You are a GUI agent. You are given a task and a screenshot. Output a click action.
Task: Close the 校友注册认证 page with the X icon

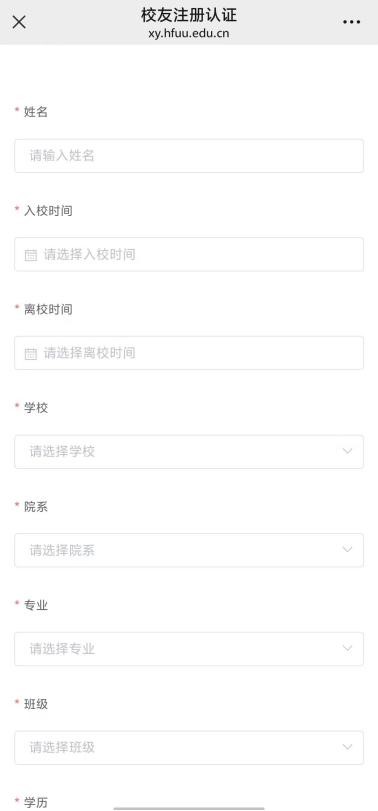click(19, 22)
